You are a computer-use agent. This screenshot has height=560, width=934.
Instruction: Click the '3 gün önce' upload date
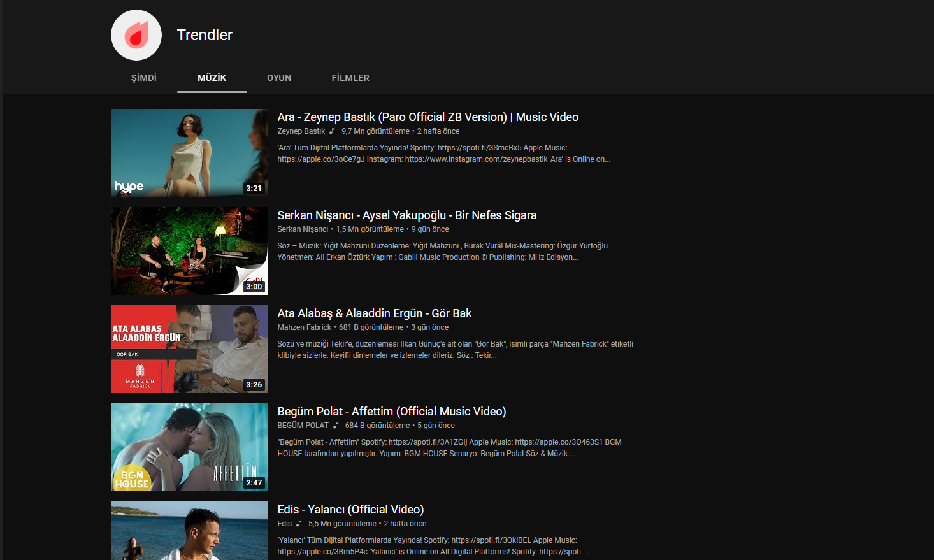[x=429, y=327]
